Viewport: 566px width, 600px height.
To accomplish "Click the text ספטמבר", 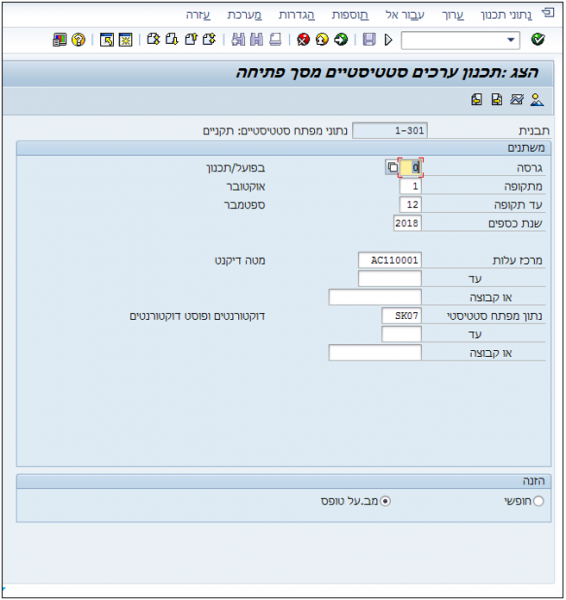I will [x=245, y=205].
